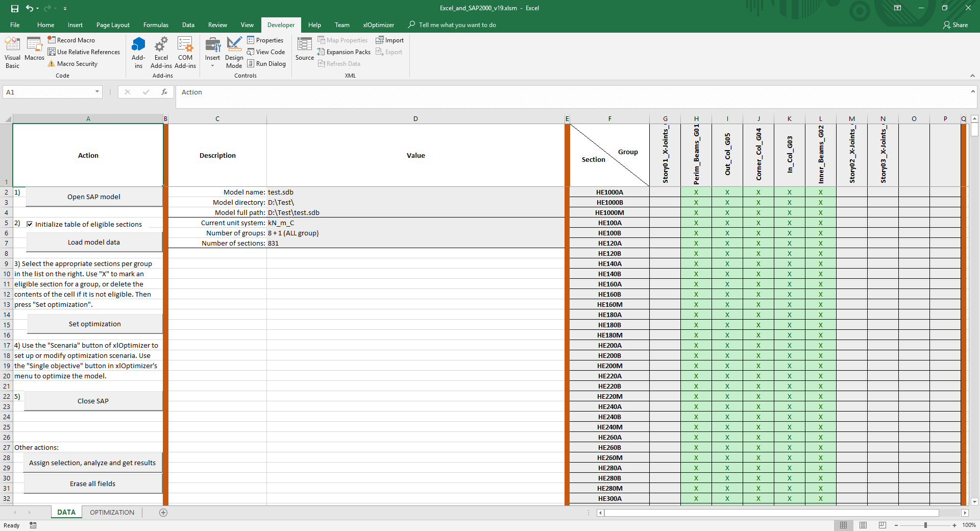Switch to Page Layout view

pos(863,525)
